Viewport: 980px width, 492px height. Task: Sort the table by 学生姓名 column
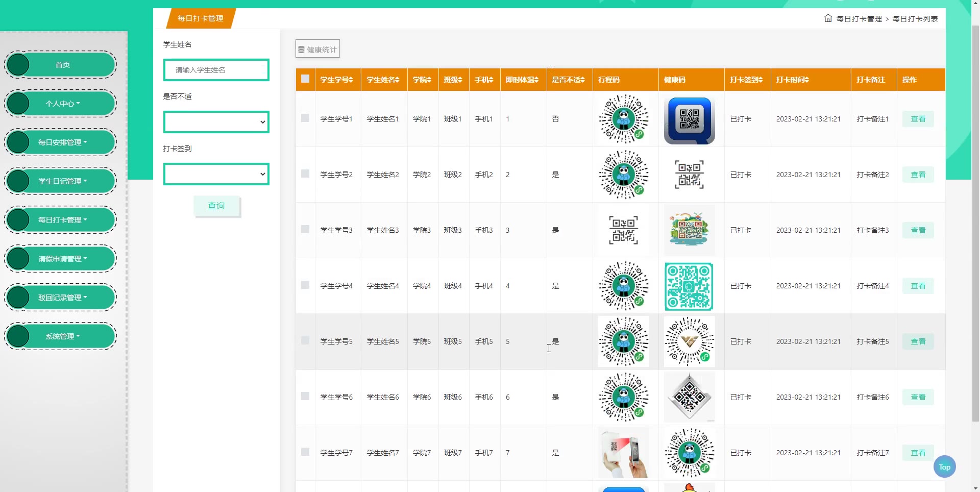pos(383,80)
